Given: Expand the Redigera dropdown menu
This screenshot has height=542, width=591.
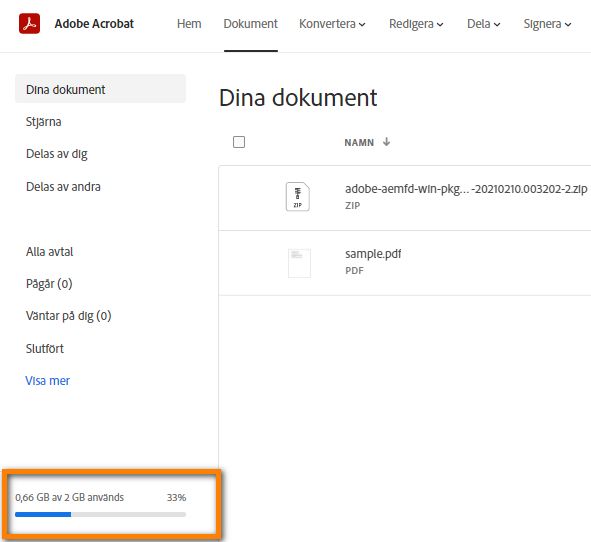Looking at the screenshot, I should [416, 24].
